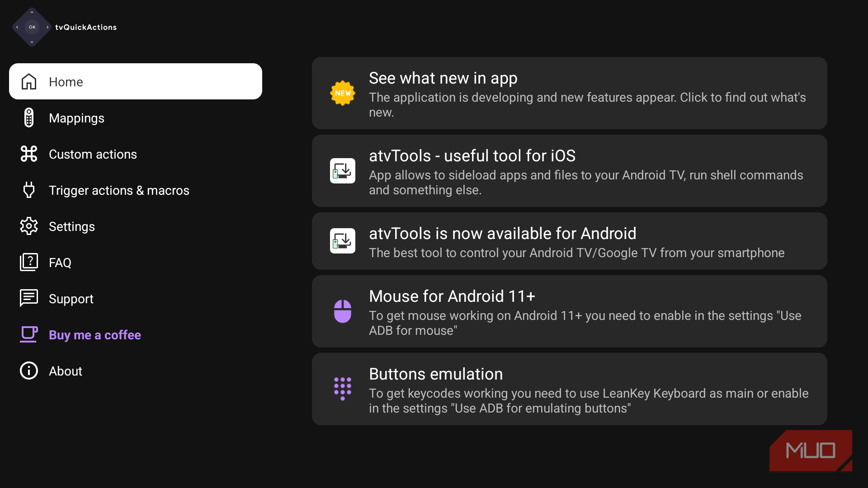This screenshot has width=868, height=488.
Task: Click the Settings gear icon
Action: 29,226
